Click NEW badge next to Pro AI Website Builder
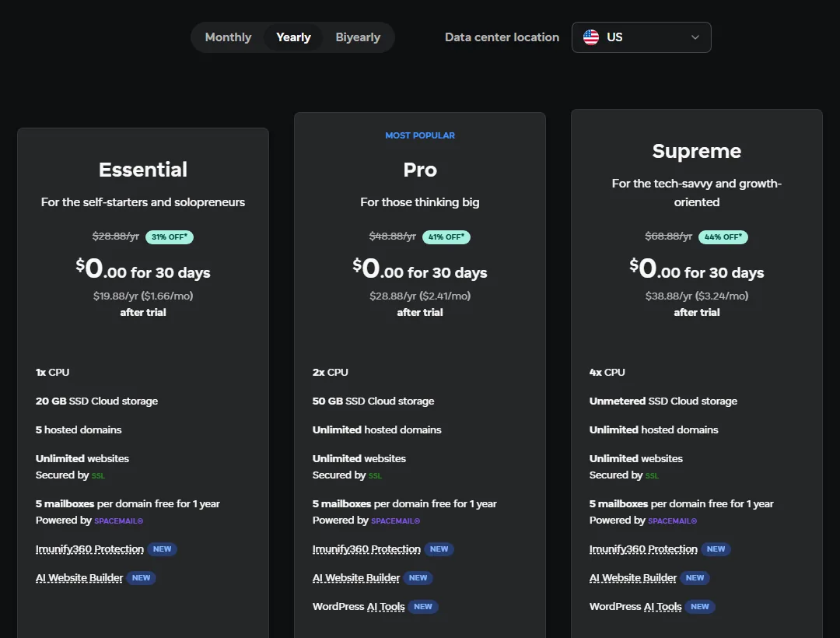 tap(418, 578)
